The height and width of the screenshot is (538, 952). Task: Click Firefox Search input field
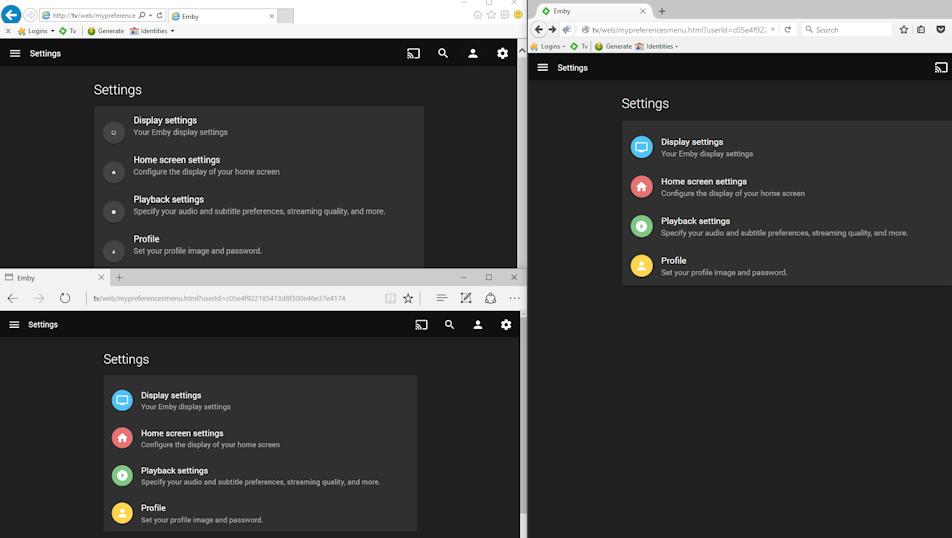coord(846,29)
